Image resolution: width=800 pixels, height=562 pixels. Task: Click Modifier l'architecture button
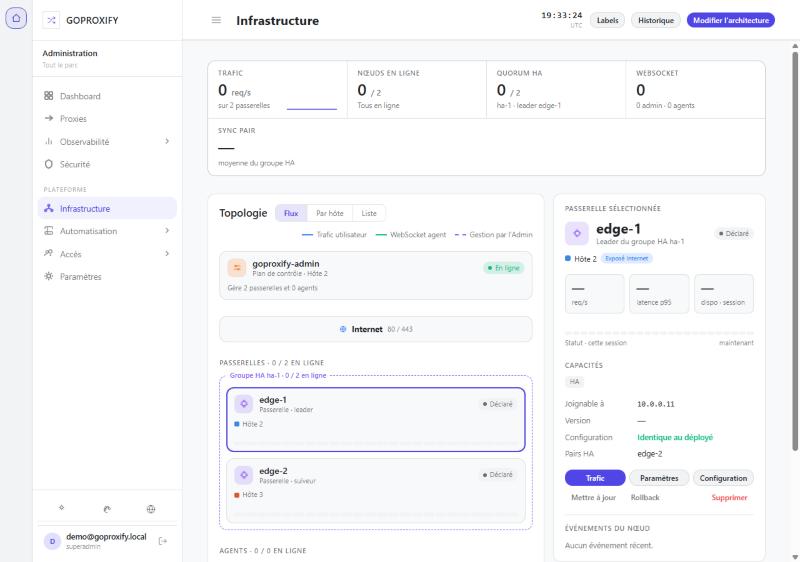[x=731, y=20]
